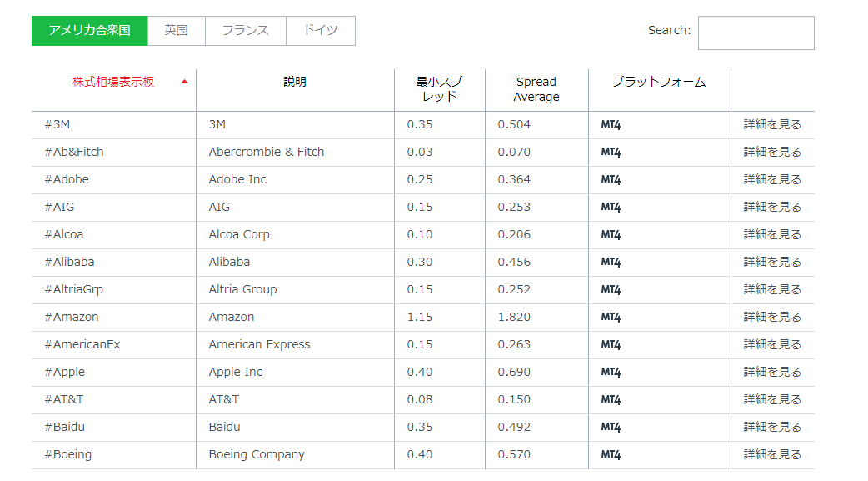Click Amazon spread average 1.820
The width and height of the screenshot is (868, 481).
pyautogui.click(x=514, y=317)
